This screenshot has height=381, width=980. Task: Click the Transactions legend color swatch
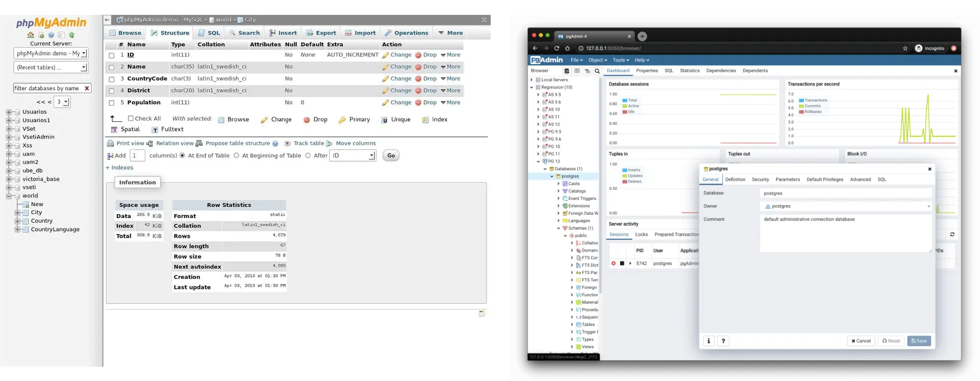click(x=801, y=101)
